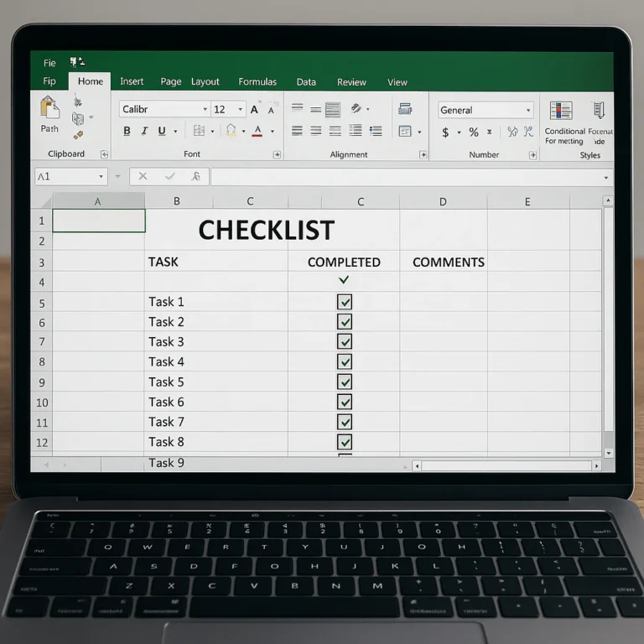Click the Paste clipboard icon
The height and width of the screenshot is (644, 644).
[49, 108]
